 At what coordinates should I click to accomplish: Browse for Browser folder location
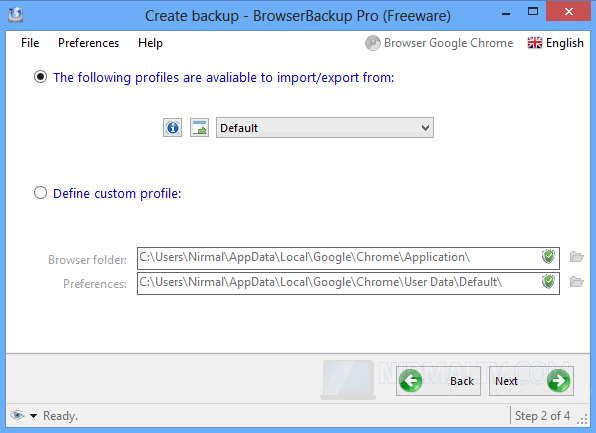[x=577, y=257]
